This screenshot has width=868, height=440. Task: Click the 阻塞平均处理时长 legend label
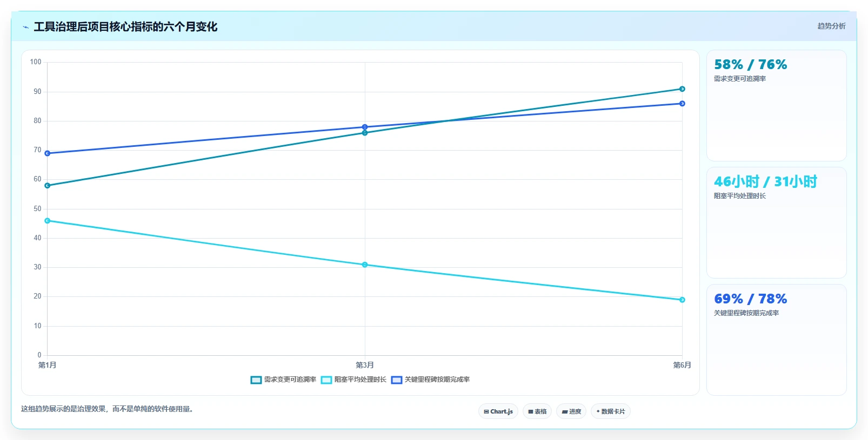tap(360, 380)
